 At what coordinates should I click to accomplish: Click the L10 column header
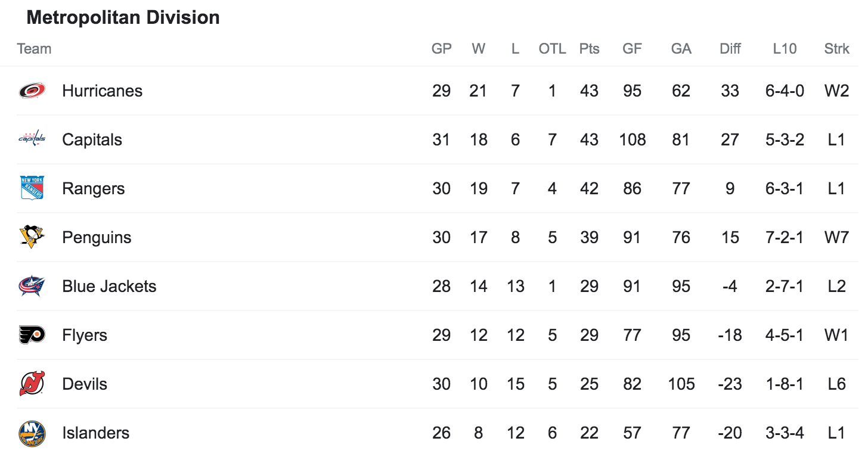point(785,49)
